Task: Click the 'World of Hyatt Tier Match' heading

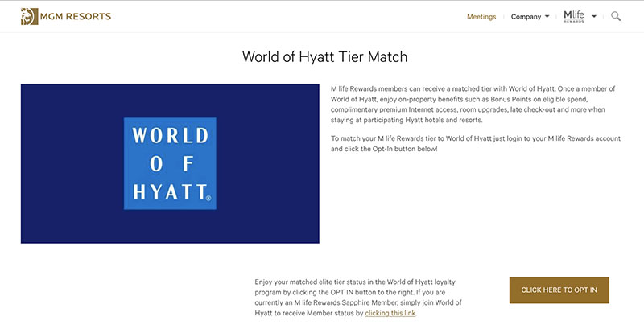Action: tap(324, 56)
